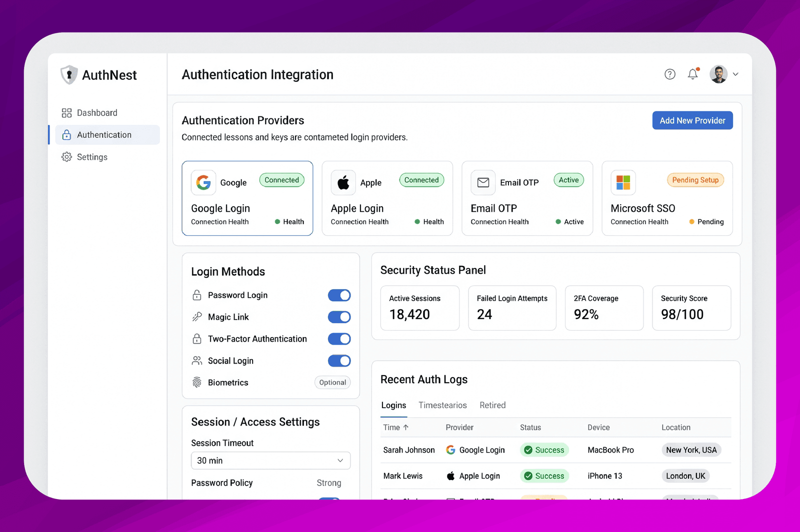Toggle Two-Factor Authentication switch
This screenshot has width=800, height=532.
tap(339, 339)
